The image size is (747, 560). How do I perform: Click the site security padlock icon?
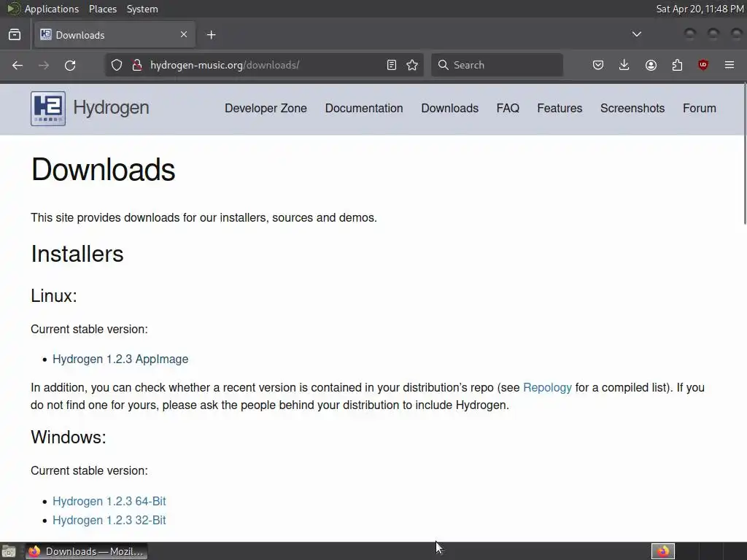137,65
